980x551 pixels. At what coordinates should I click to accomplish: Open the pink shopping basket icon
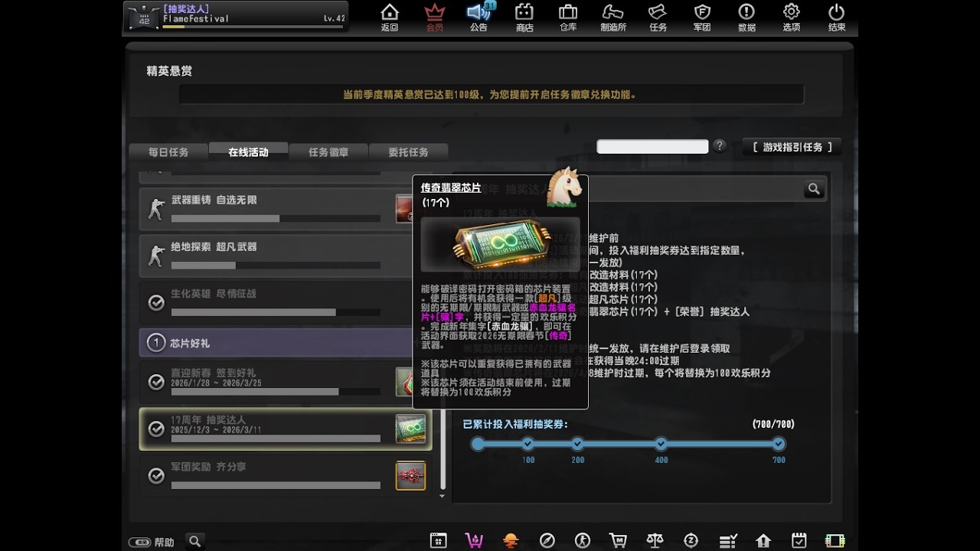pos(474,540)
